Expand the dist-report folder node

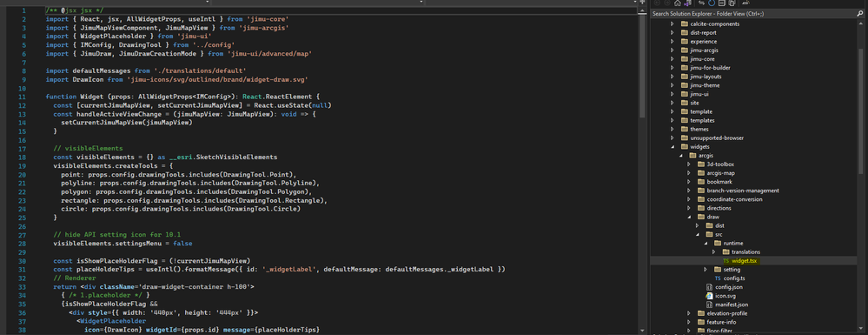[x=673, y=33]
